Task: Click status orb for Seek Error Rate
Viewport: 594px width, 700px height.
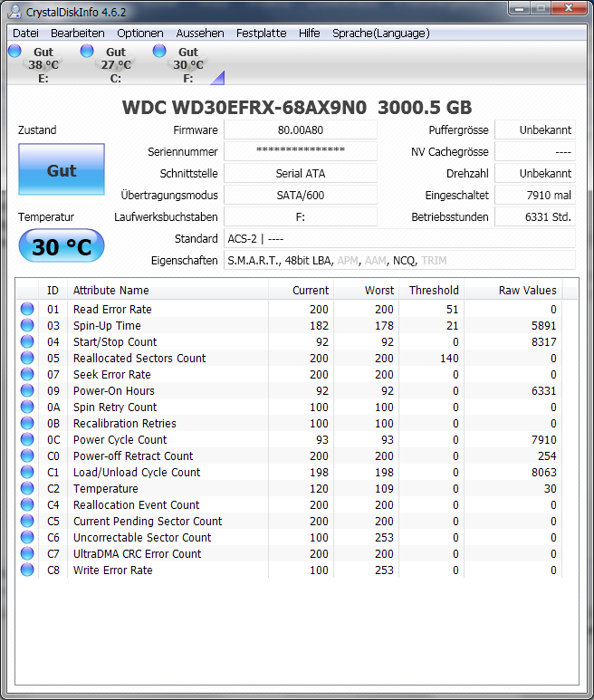Action: (27, 374)
